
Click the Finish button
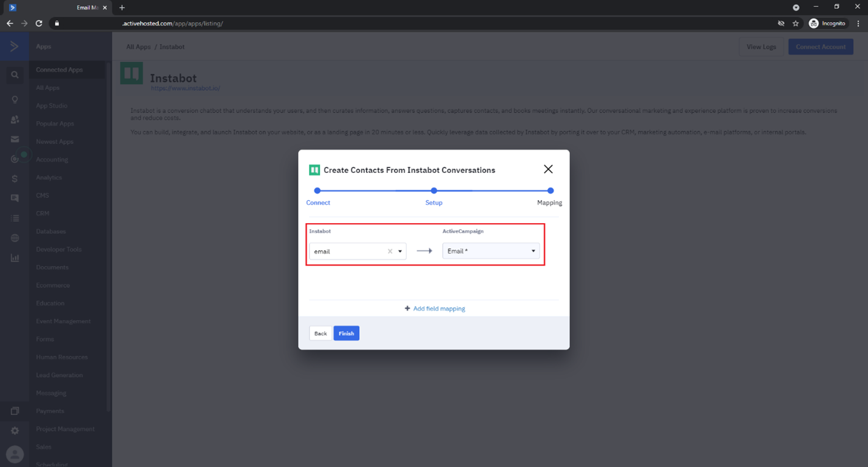(x=347, y=334)
